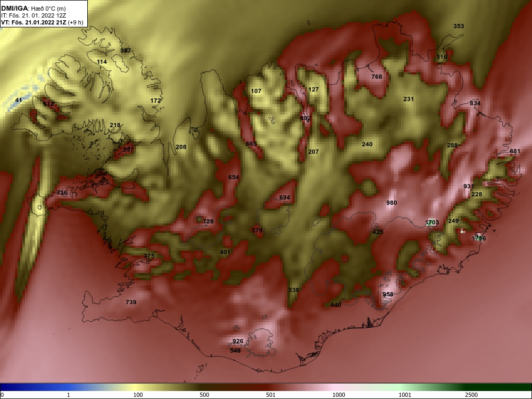532x399 pixels.
Task: Click the map value 881
Action: click(x=514, y=151)
